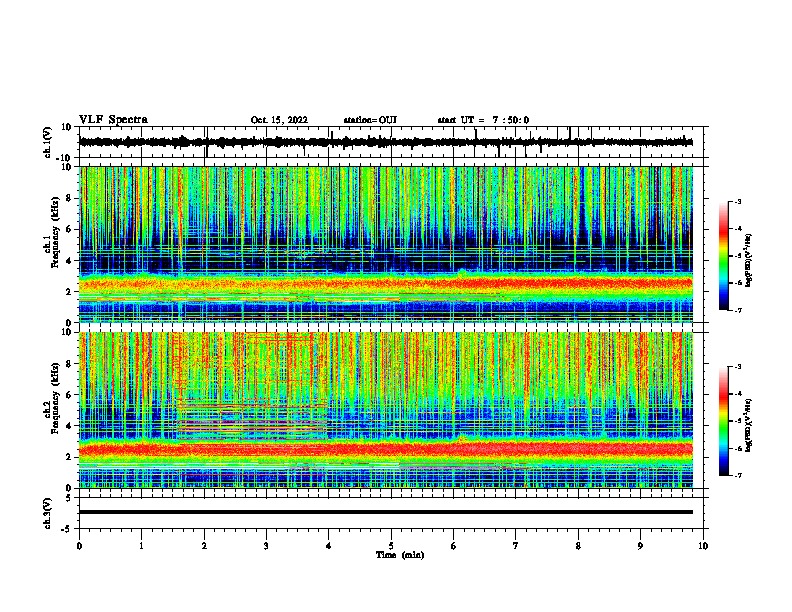Click the ch.1 "Frequency (kHz)" axis label

[x=55, y=232]
